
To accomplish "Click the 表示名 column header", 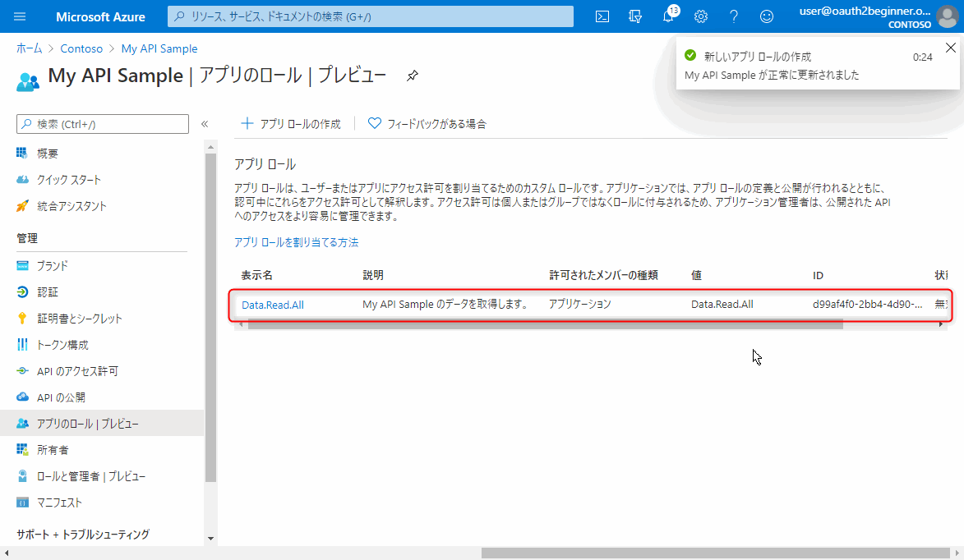I will point(257,275).
